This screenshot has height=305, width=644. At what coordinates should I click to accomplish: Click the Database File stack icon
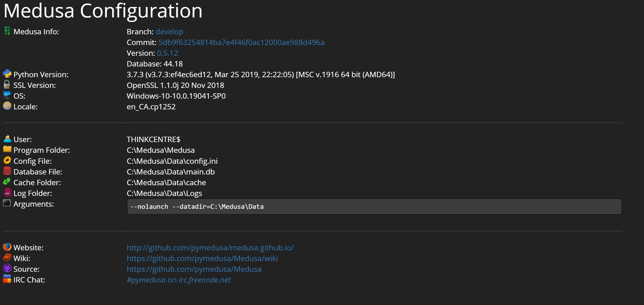(7, 172)
